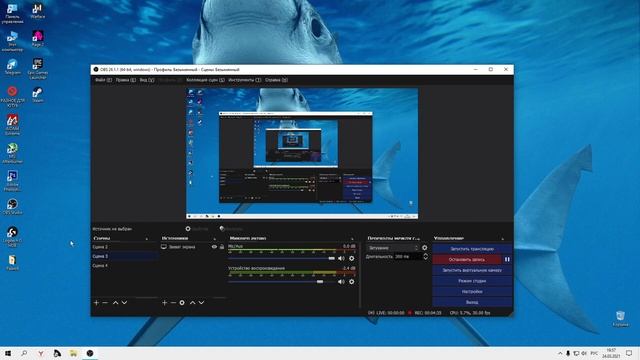Open the Инструменты menu
Image resolution: width=640 pixels, height=360 pixels.
click(244, 80)
